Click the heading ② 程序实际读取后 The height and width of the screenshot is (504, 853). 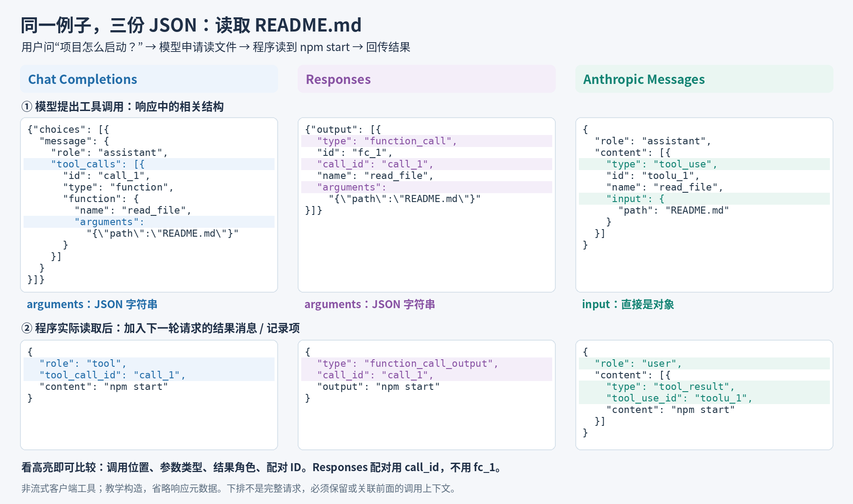(x=160, y=328)
